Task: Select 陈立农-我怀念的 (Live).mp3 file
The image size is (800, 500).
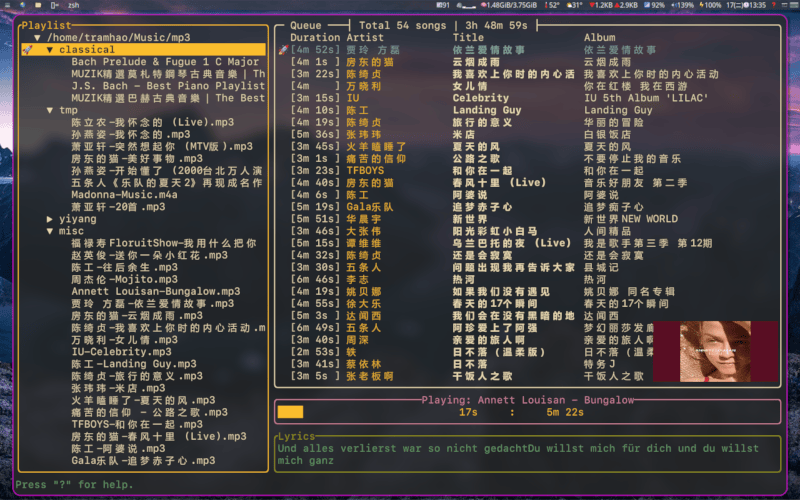Action: pos(153,122)
